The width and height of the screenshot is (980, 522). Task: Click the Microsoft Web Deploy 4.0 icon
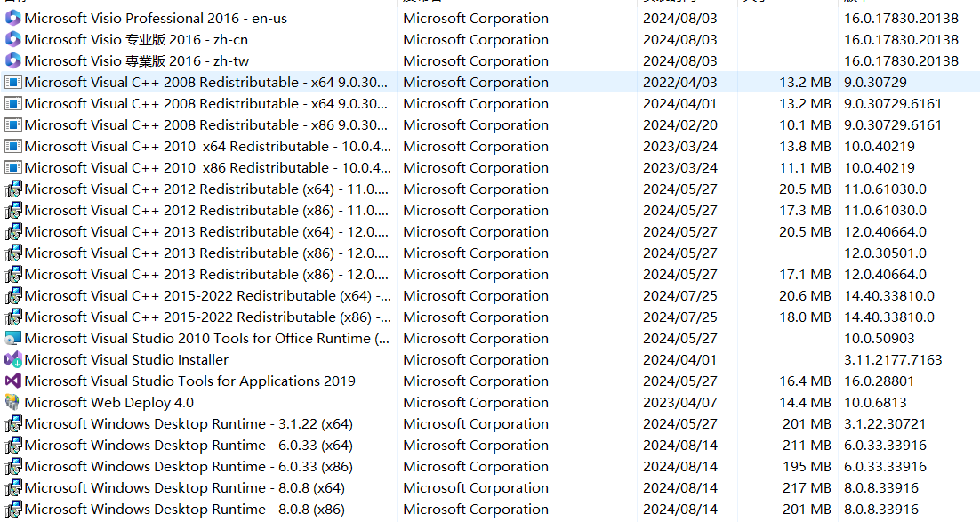[12, 402]
